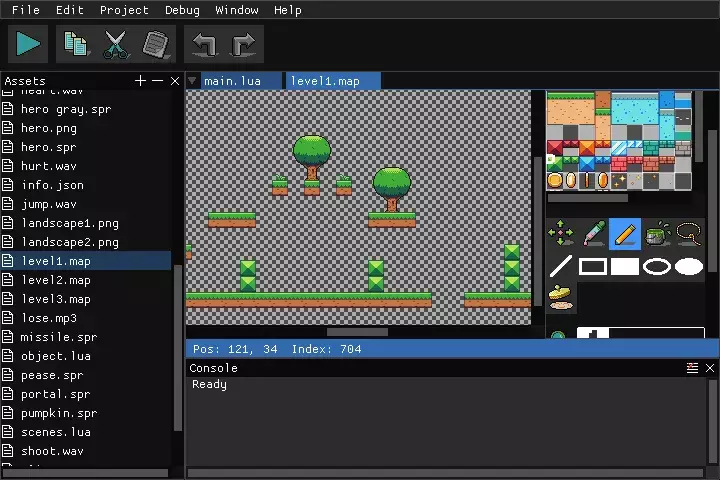Open scenes.lua in the Assets list
720x480 pixels.
[55, 432]
